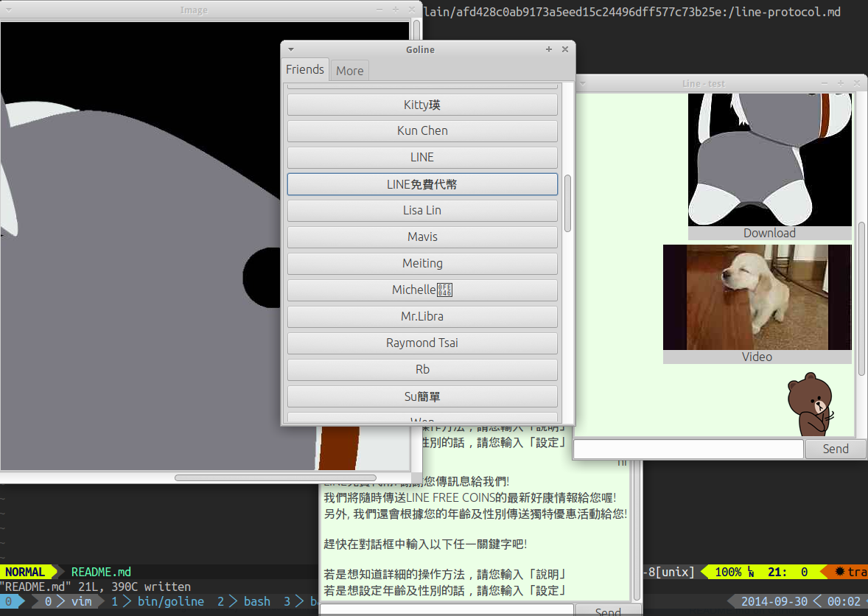Open chat with Rb
868x616 pixels.
click(x=422, y=370)
